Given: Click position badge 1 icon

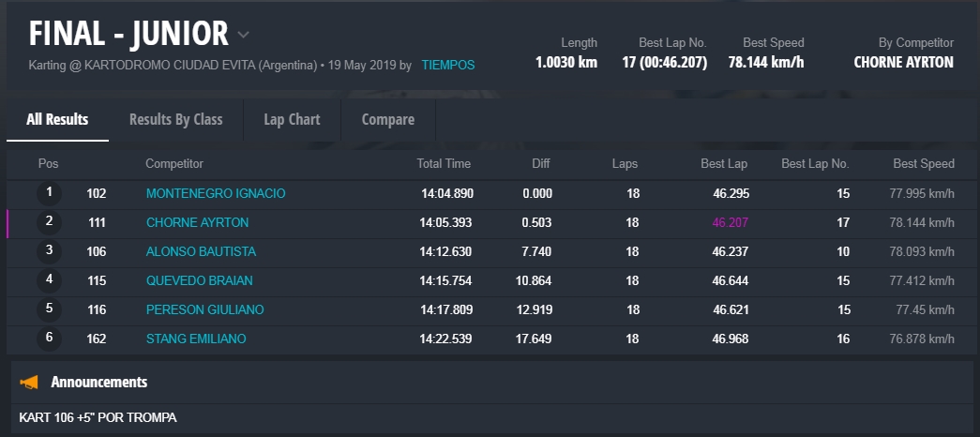Looking at the screenshot, I should [x=49, y=193].
